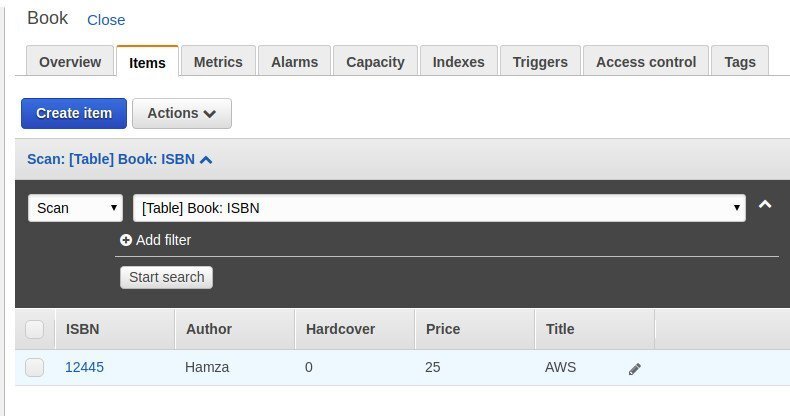Open the Access control tab
Viewport: 790px width, 416px height.
pos(645,62)
